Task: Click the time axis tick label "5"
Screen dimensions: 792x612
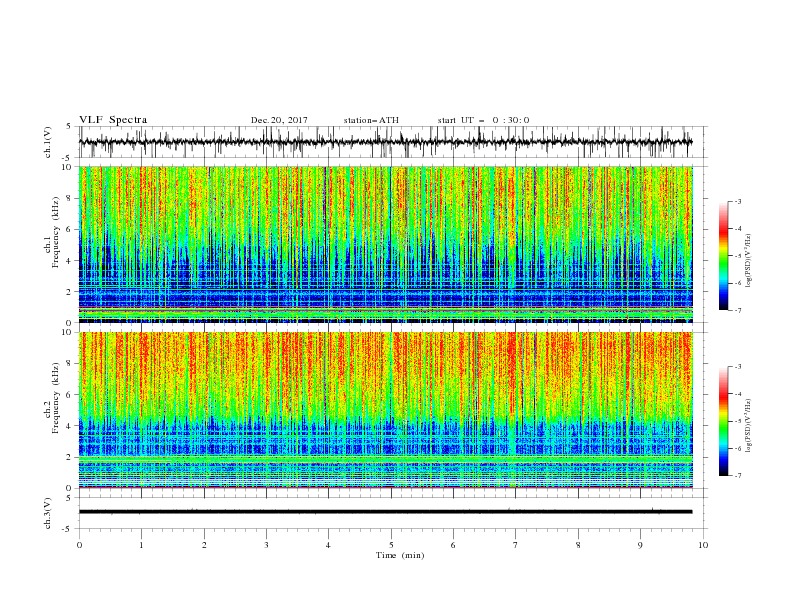Action: (391, 545)
